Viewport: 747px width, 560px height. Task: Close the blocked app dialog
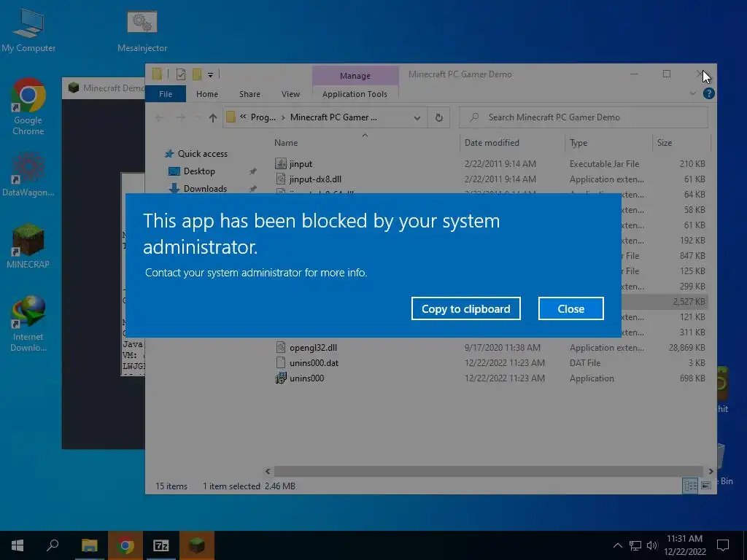tap(570, 308)
